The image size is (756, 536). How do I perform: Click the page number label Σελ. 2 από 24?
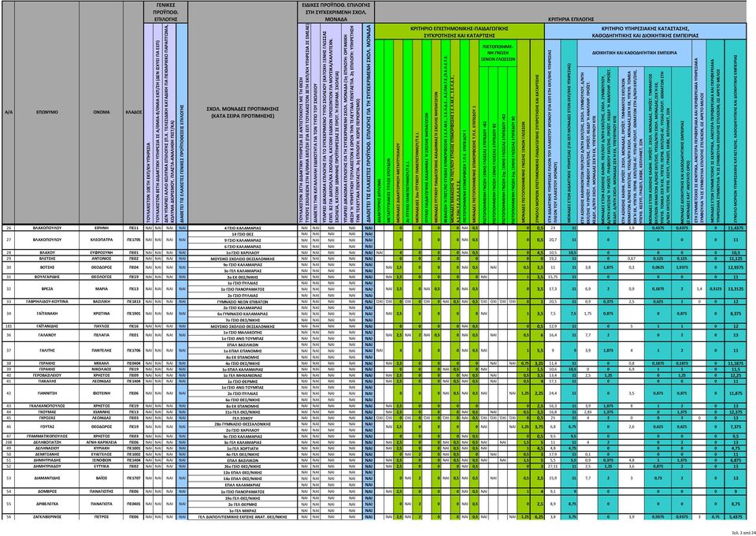(x=743, y=533)
